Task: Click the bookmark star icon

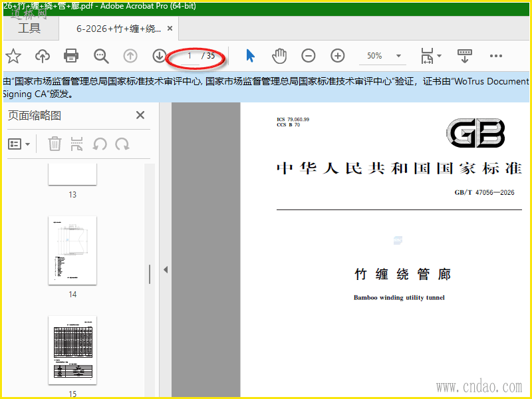Action: pos(13,56)
